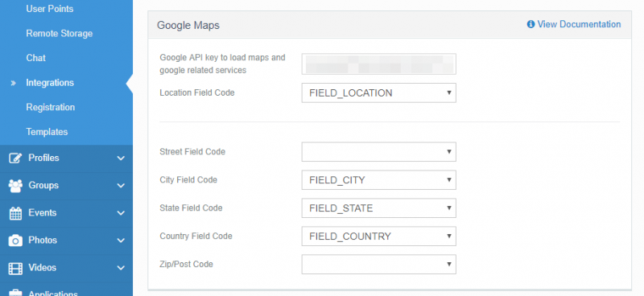This screenshot has width=644, height=296.
Task: Open Templates settings
Action: pos(47,132)
